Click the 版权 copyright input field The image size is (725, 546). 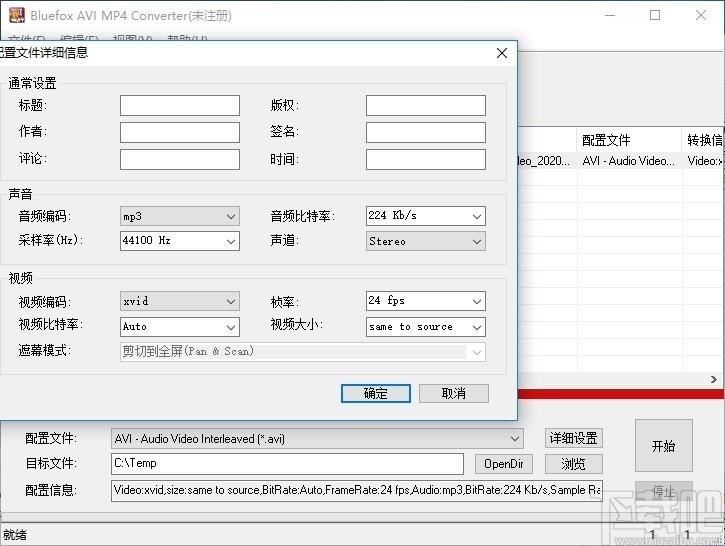pos(426,105)
